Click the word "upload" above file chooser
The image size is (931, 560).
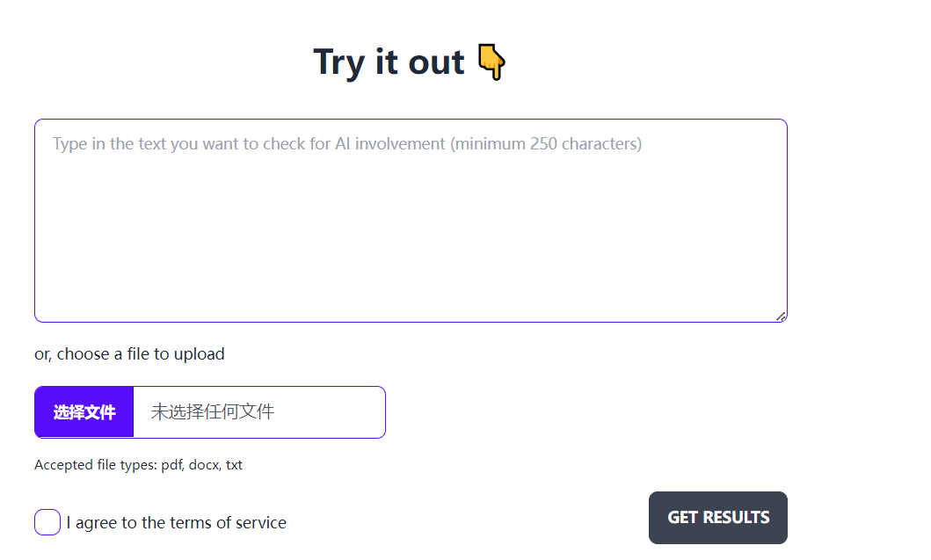tap(200, 354)
